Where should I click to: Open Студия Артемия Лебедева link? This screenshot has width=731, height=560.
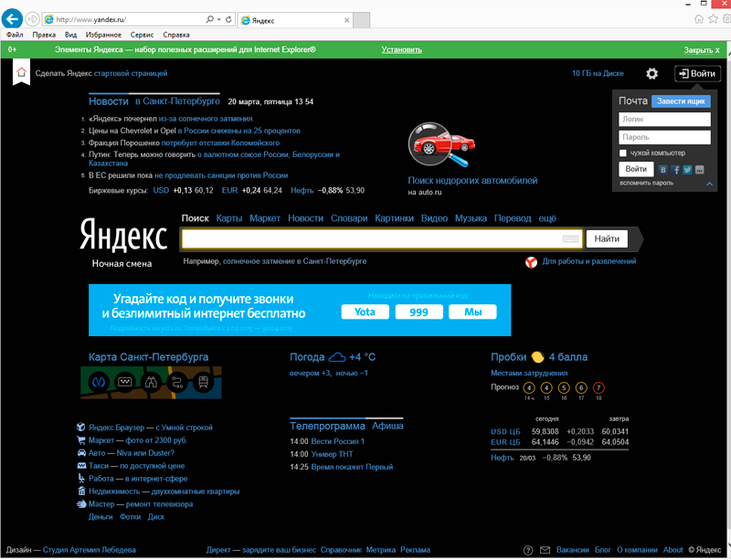[x=89, y=550]
